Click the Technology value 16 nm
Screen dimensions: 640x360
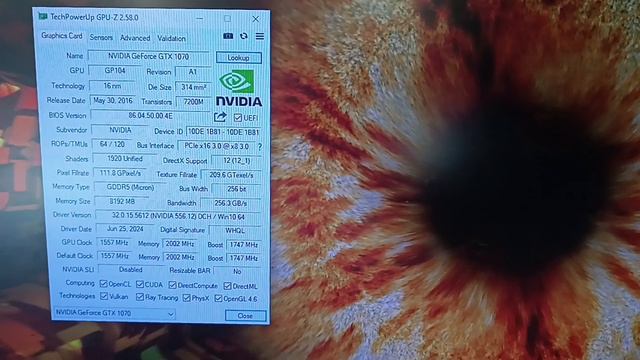112,86
